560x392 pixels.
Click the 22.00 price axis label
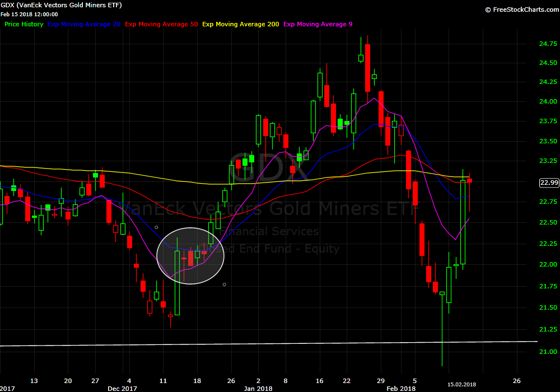tap(548, 264)
